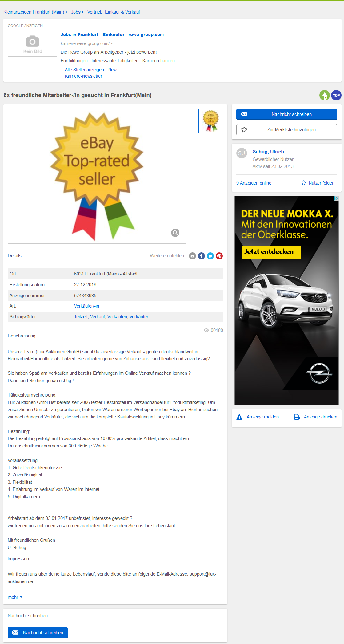
Task: Open the large eBay Top-rated seller image
Action: (x=97, y=176)
